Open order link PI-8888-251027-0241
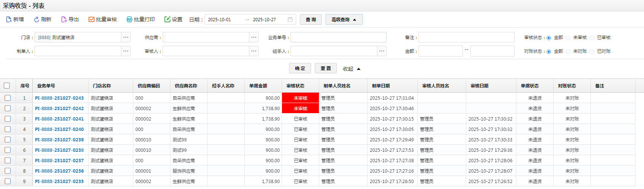 (60, 119)
